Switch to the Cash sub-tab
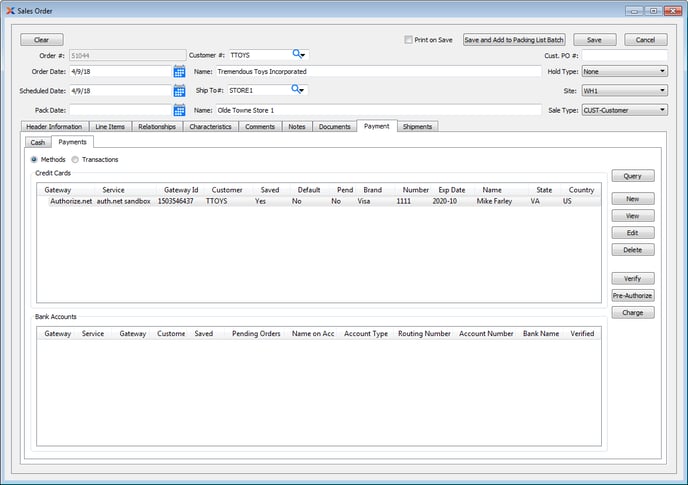688x485 pixels. [38, 142]
